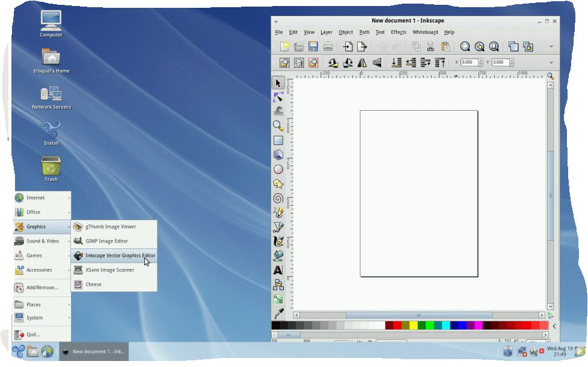Open the Whiteboard menu
The width and height of the screenshot is (588, 367).
click(425, 32)
